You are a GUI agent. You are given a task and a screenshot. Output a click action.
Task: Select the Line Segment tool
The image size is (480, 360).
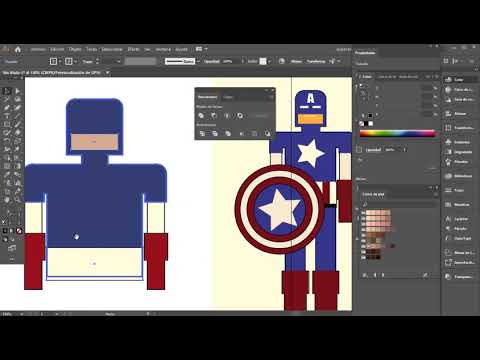(18, 116)
